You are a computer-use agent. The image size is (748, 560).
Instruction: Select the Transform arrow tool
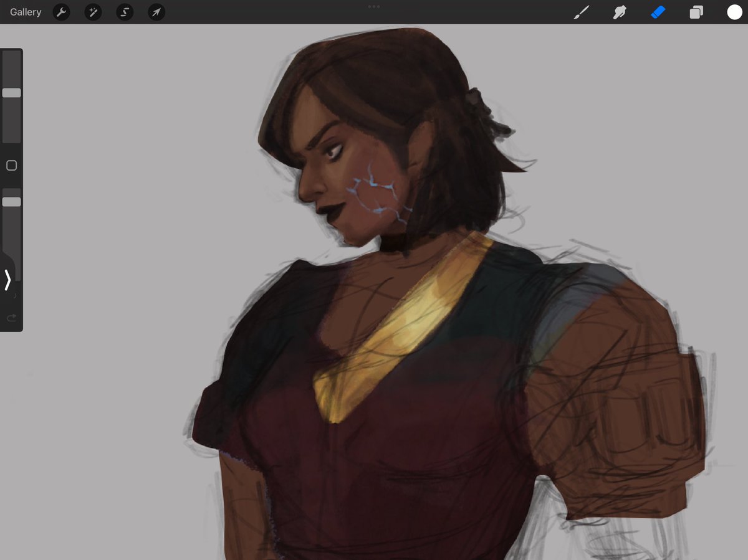pyautogui.click(x=156, y=12)
